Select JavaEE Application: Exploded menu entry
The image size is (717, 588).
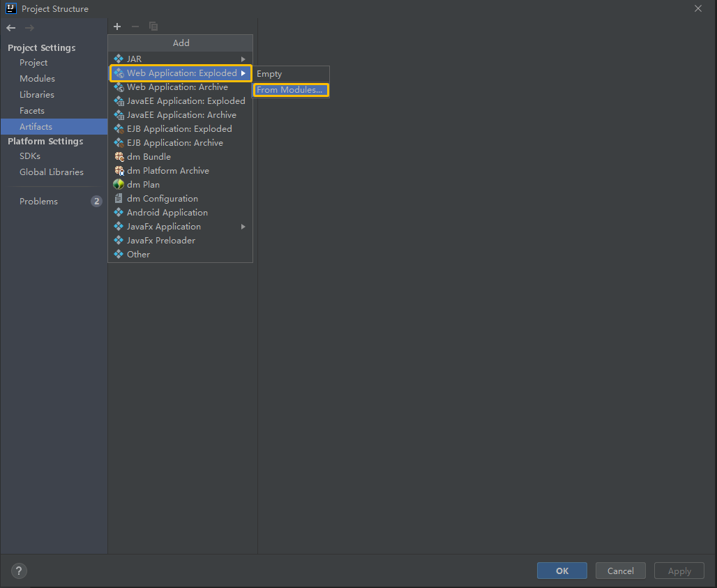(x=181, y=100)
